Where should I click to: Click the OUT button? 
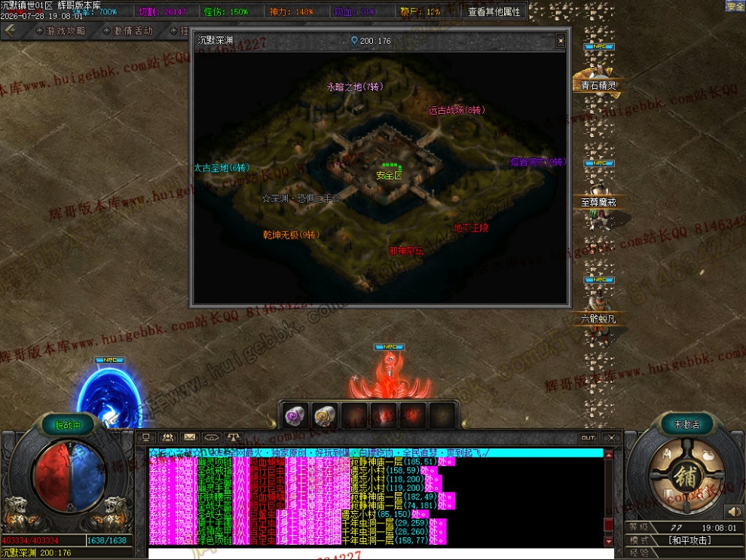588,438
